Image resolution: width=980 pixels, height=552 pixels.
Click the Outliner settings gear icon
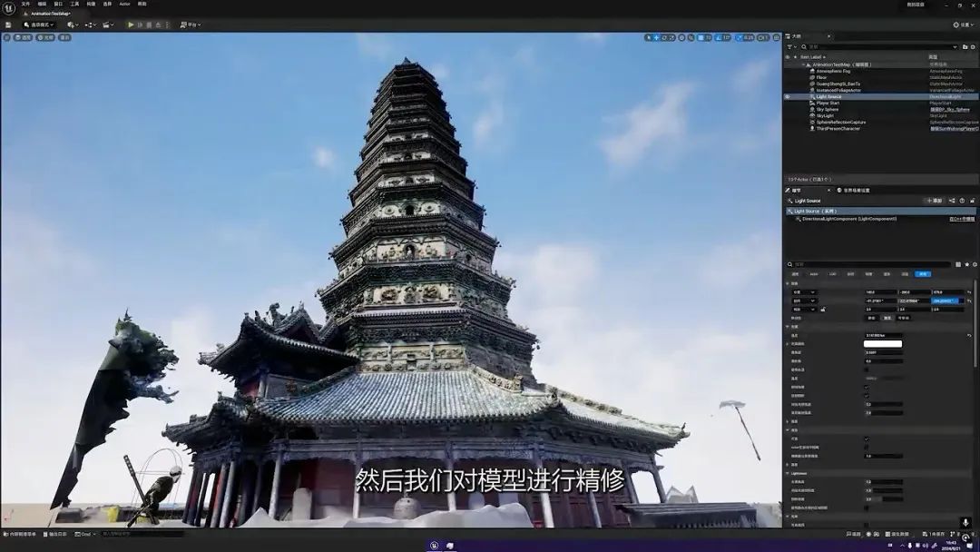974,46
